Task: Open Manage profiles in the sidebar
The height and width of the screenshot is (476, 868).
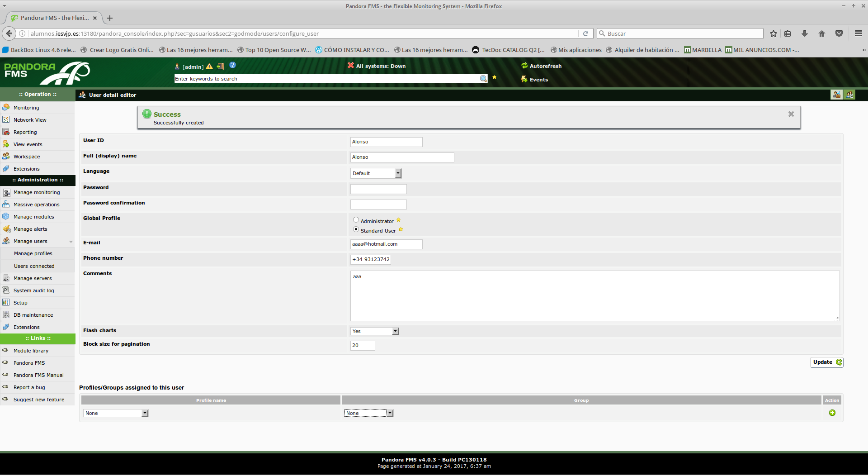Action: 33,254
